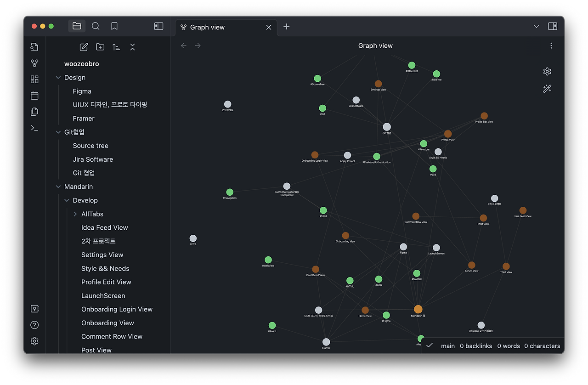Open the file explorer folder icon tab

pyautogui.click(x=77, y=26)
